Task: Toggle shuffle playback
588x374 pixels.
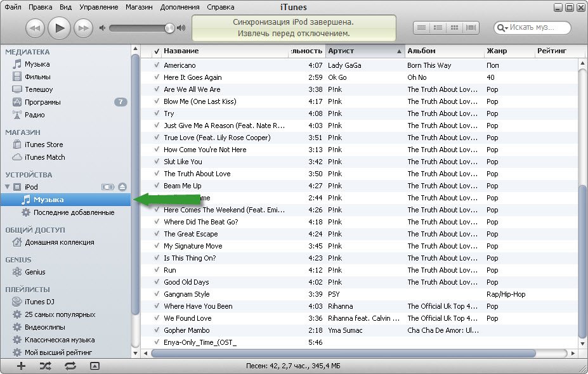Action: click(x=46, y=366)
